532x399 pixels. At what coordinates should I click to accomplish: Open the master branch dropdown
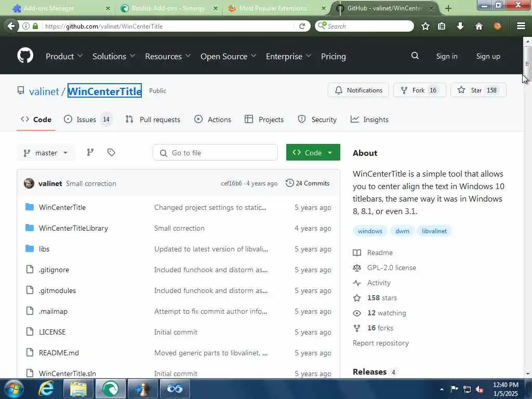point(46,153)
